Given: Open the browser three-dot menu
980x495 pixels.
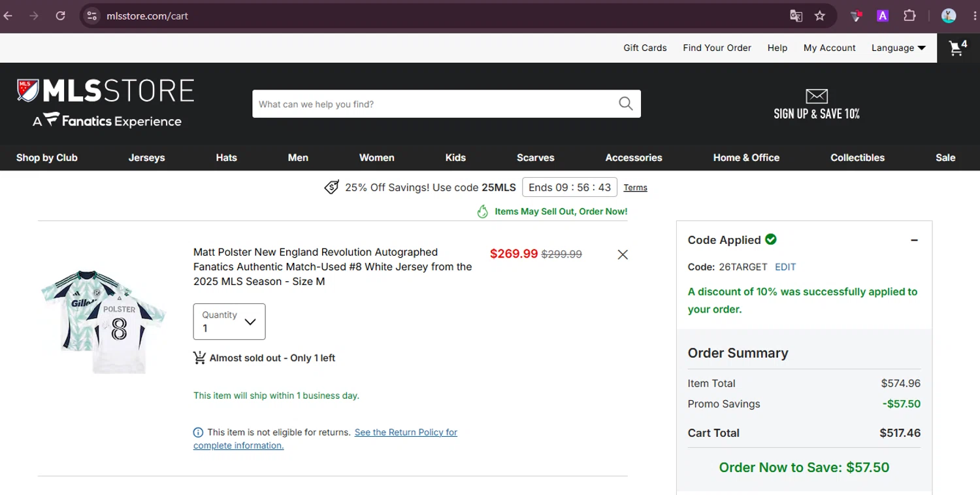Looking at the screenshot, I should coord(974,16).
